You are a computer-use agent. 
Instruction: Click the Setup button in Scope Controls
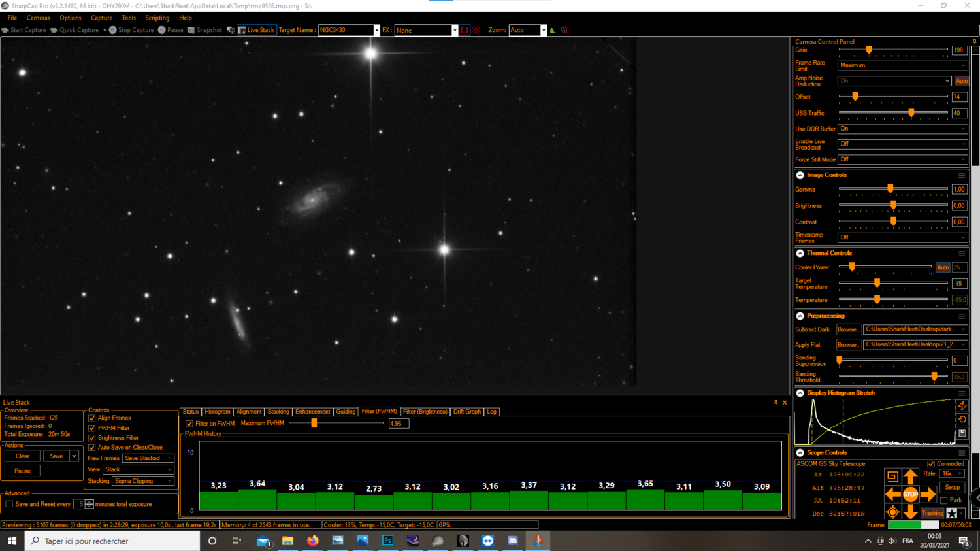tap(952, 487)
